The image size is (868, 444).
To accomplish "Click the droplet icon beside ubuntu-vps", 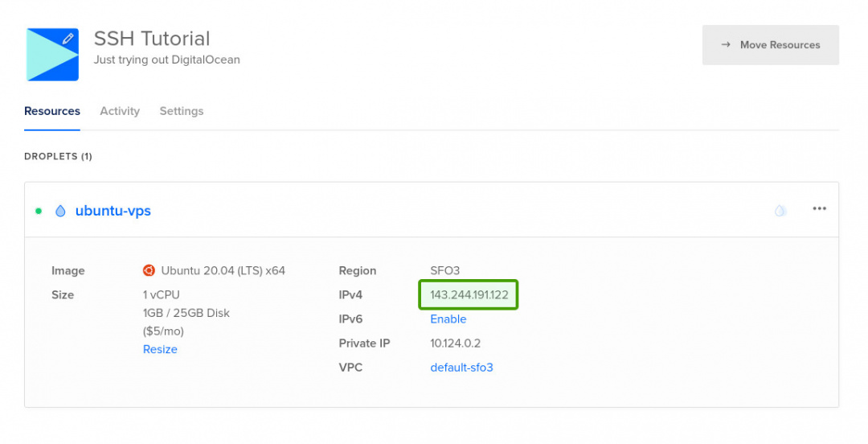I will 60,211.
